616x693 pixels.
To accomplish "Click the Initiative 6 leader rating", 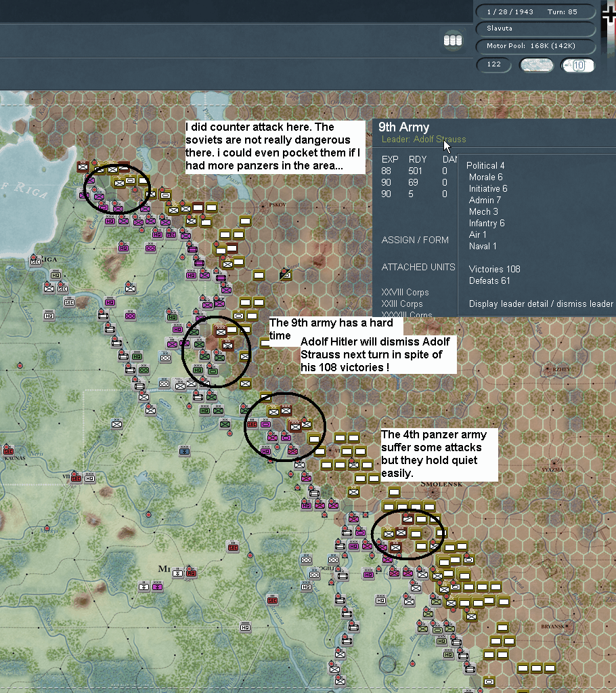I will click(x=488, y=188).
